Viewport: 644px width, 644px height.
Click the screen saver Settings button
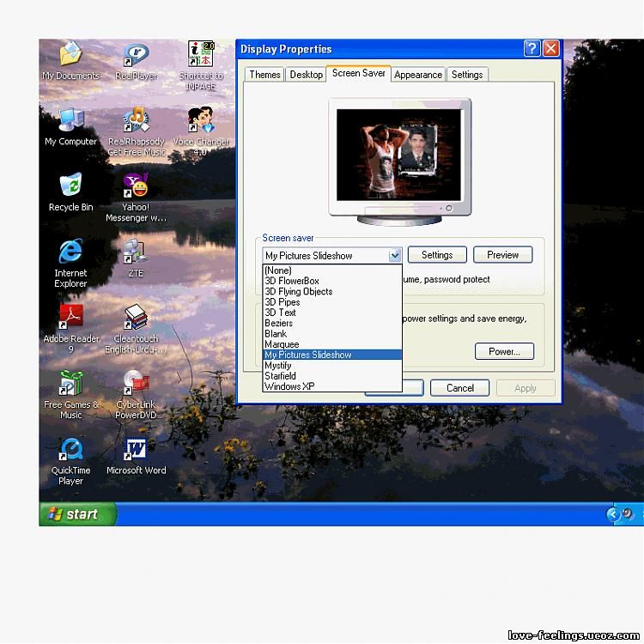[x=437, y=255]
